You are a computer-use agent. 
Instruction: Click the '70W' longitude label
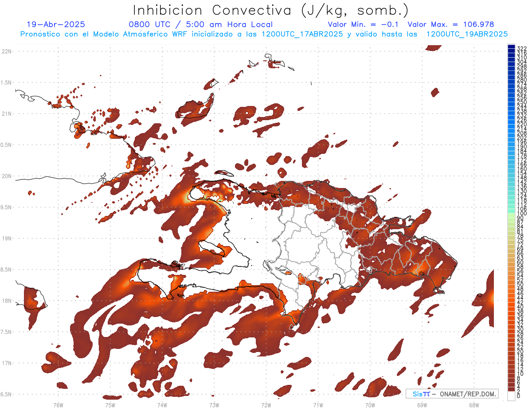tap(370, 405)
